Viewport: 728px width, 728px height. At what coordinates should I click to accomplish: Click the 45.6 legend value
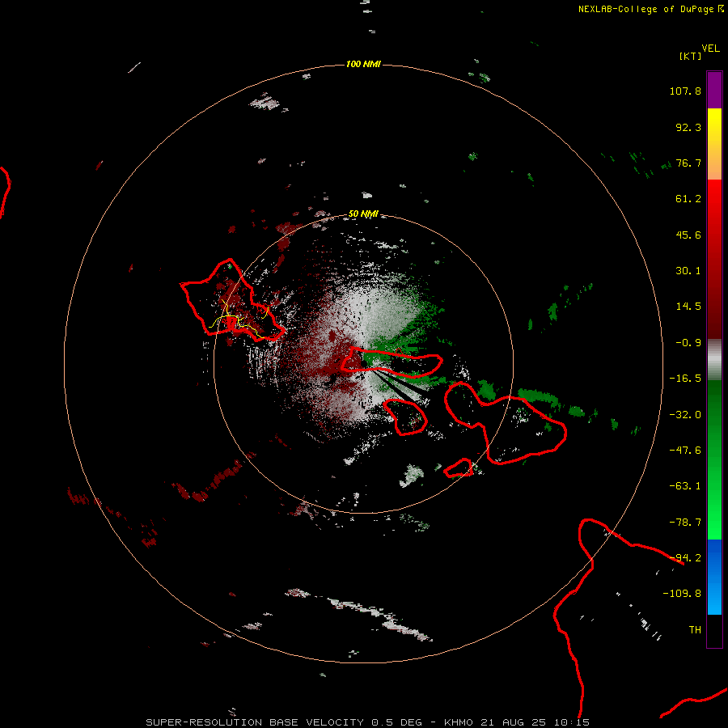pyautogui.click(x=688, y=235)
